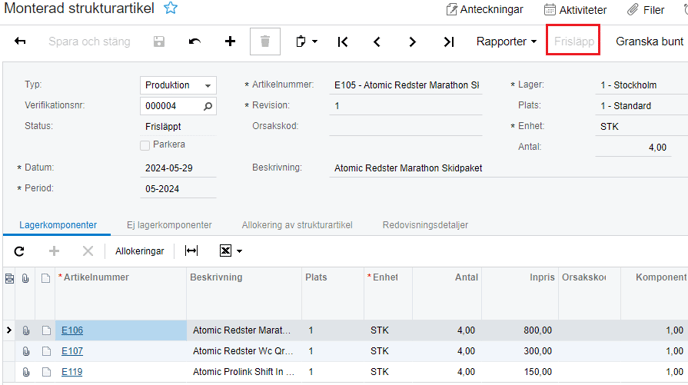Add new record with plus icon

(x=230, y=41)
